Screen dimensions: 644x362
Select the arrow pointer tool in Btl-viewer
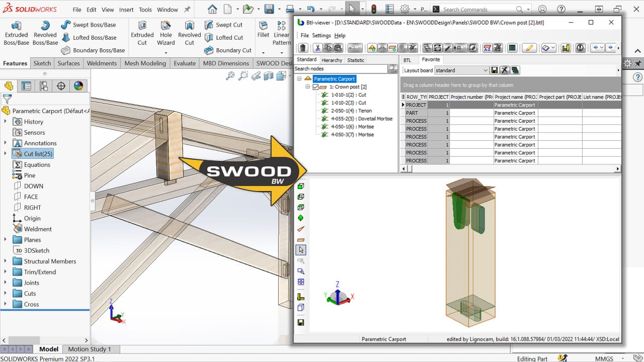(x=301, y=250)
